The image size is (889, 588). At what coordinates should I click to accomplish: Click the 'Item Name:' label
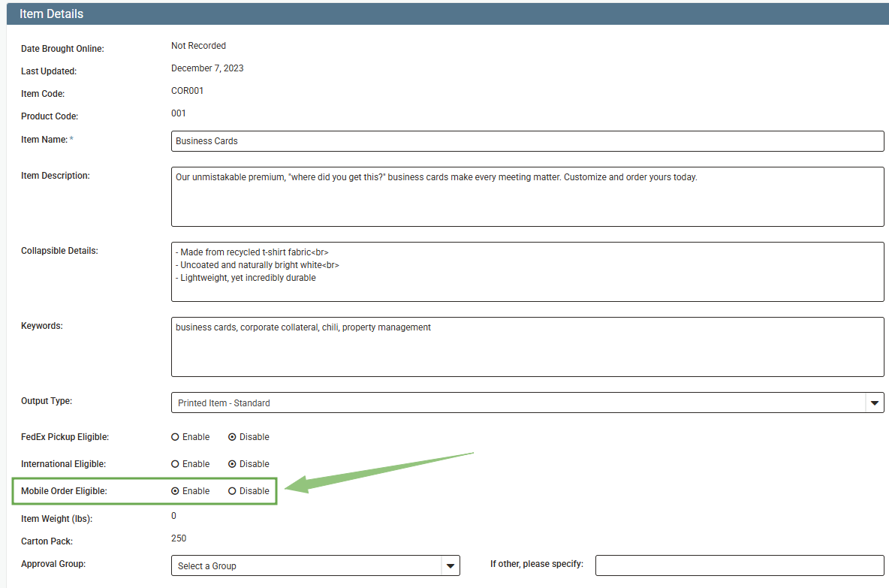pyautogui.click(x=44, y=140)
